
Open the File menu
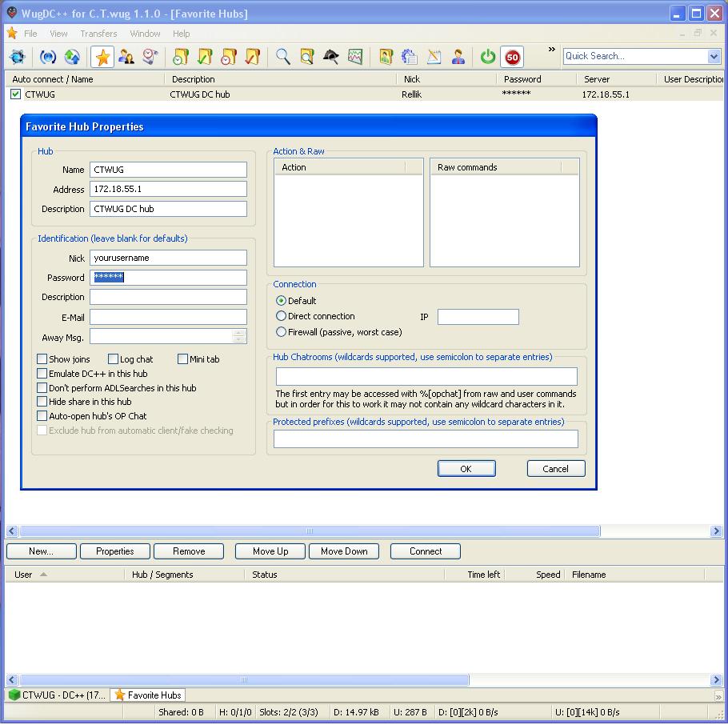(x=30, y=34)
